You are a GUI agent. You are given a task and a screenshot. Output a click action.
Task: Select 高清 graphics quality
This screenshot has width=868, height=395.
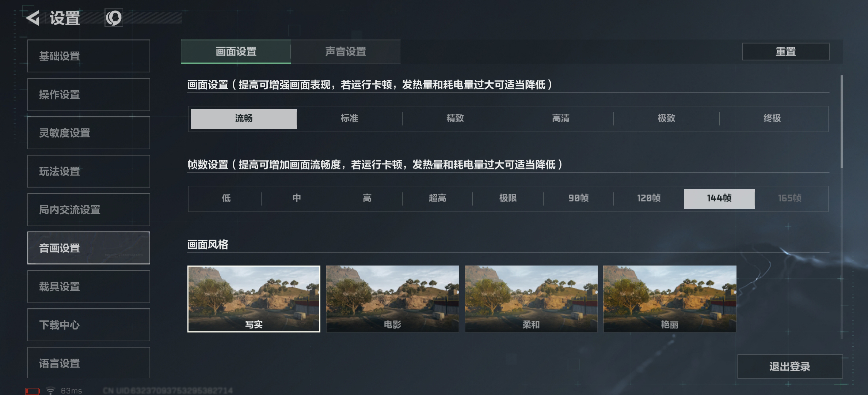[561, 118]
